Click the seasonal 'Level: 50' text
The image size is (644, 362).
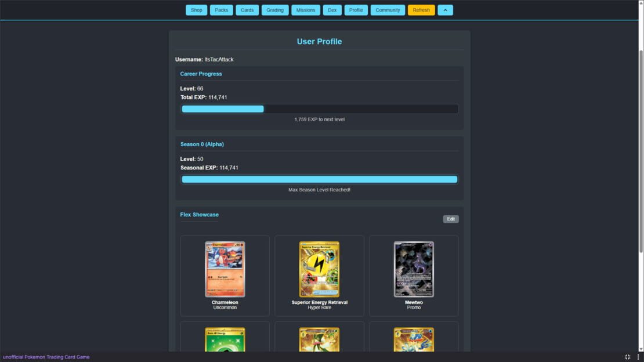(192, 159)
